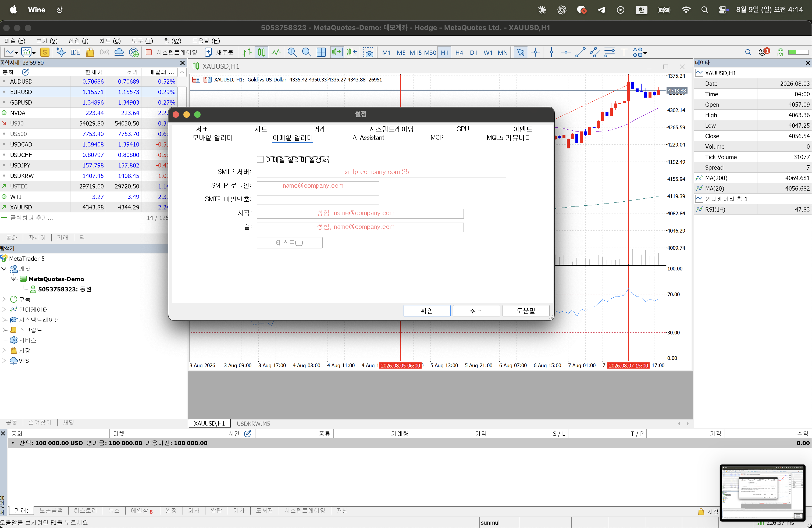Select the trendline drawing tool
Screen dimensions: 812x528
580,52
